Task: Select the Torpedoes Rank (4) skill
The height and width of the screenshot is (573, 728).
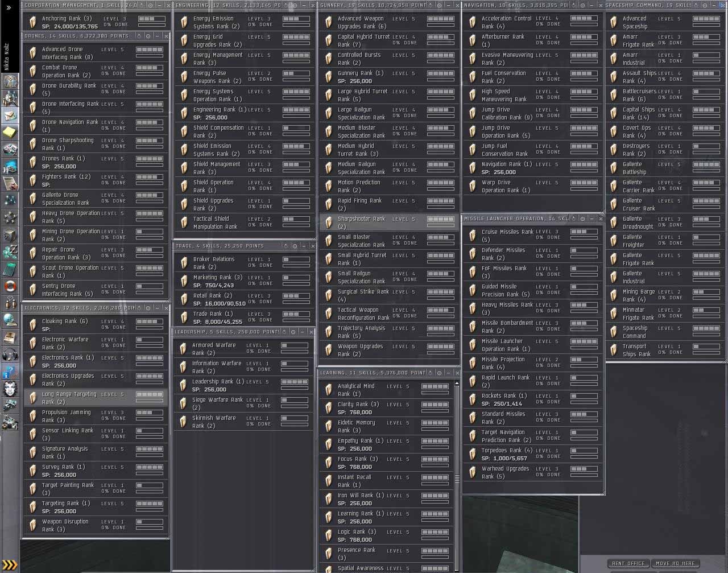Action: click(533, 454)
